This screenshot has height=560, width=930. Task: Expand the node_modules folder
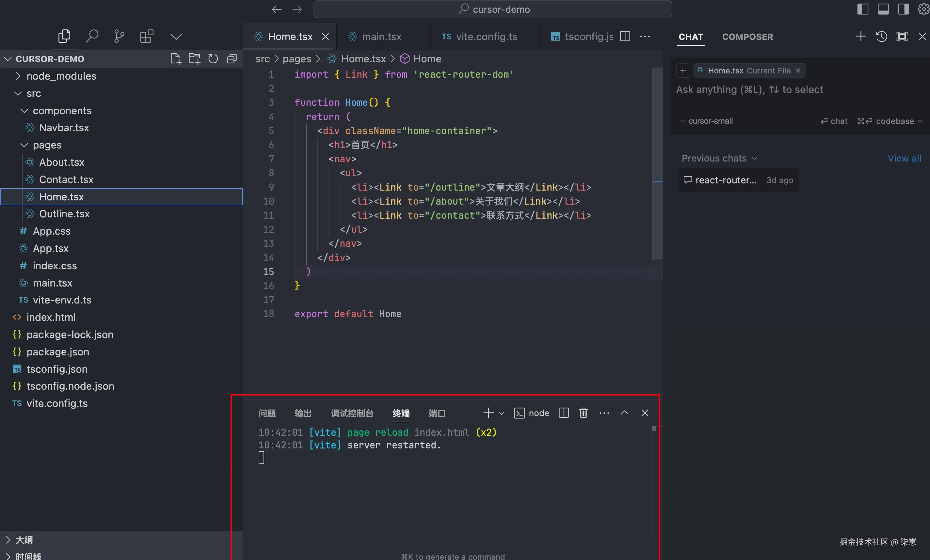coord(61,76)
